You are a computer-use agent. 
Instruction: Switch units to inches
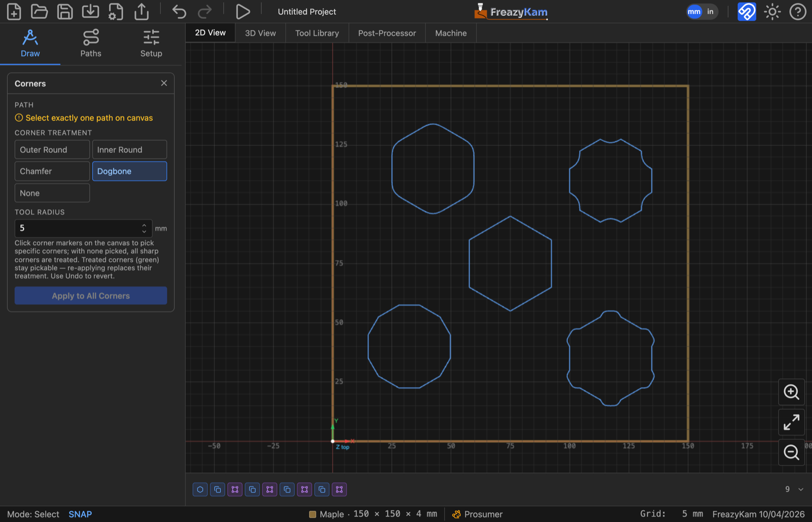tap(710, 12)
